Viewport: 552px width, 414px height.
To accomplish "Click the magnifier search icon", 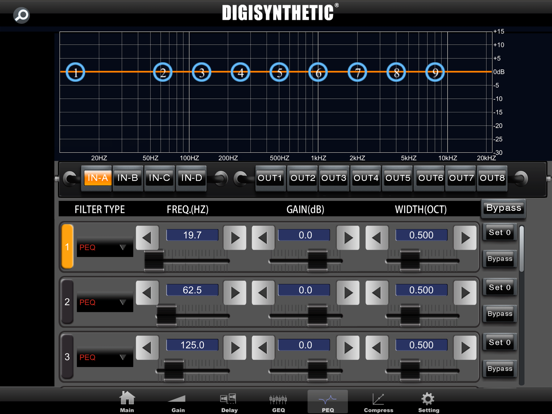I will (21, 15).
